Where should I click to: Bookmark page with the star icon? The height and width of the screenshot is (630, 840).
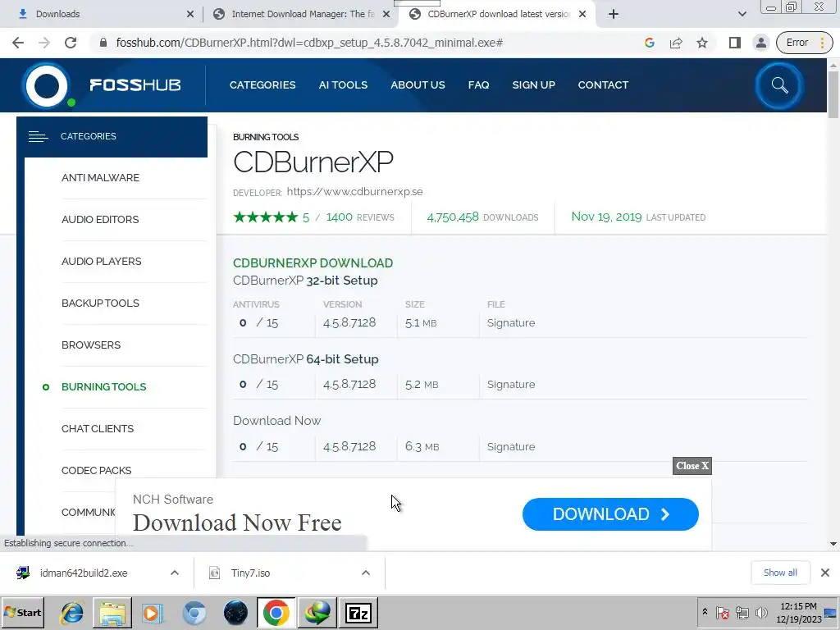pyautogui.click(x=702, y=43)
